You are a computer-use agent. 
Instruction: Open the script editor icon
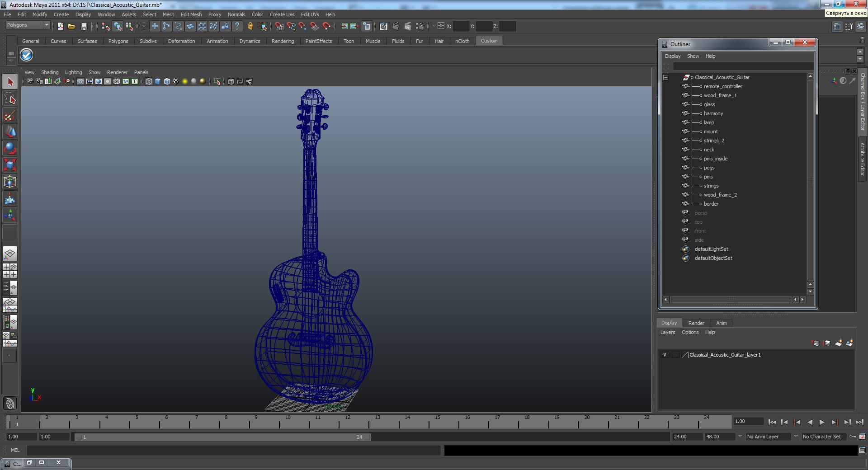862,450
